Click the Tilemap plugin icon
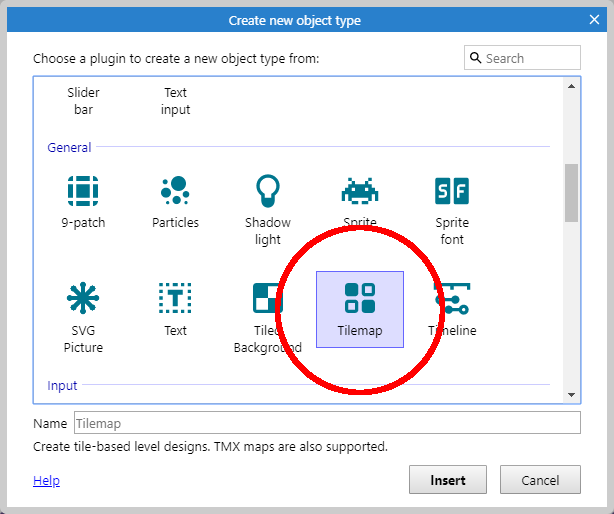The image size is (614, 514). pyautogui.click(x=360, y=298)
